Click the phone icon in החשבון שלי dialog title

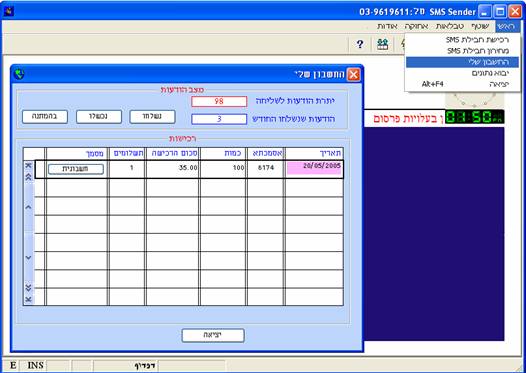(19, 74)
